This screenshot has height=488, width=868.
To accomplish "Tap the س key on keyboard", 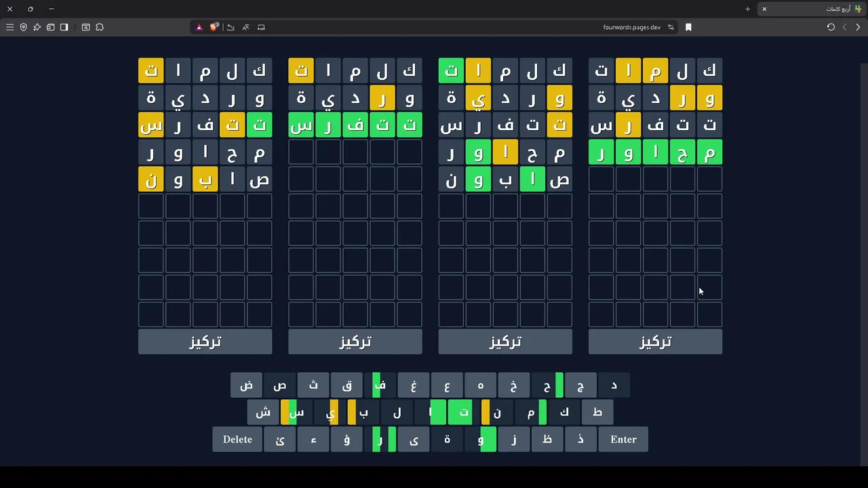I will coord(296,412).
